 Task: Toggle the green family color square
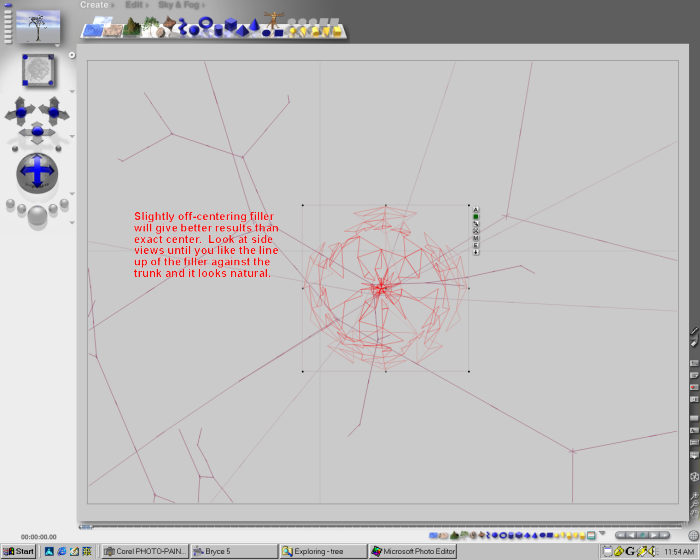[x=476, y=217]
